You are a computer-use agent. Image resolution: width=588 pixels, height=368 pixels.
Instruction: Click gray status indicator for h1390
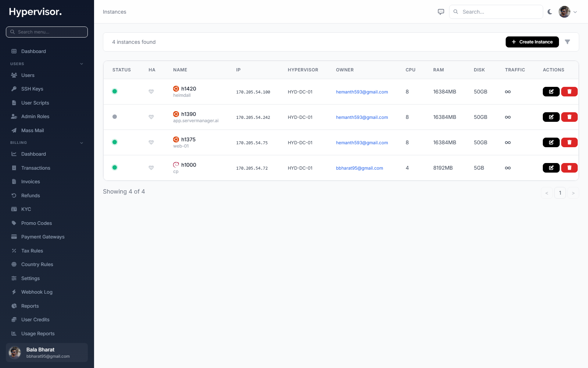(x=115, y=117)
